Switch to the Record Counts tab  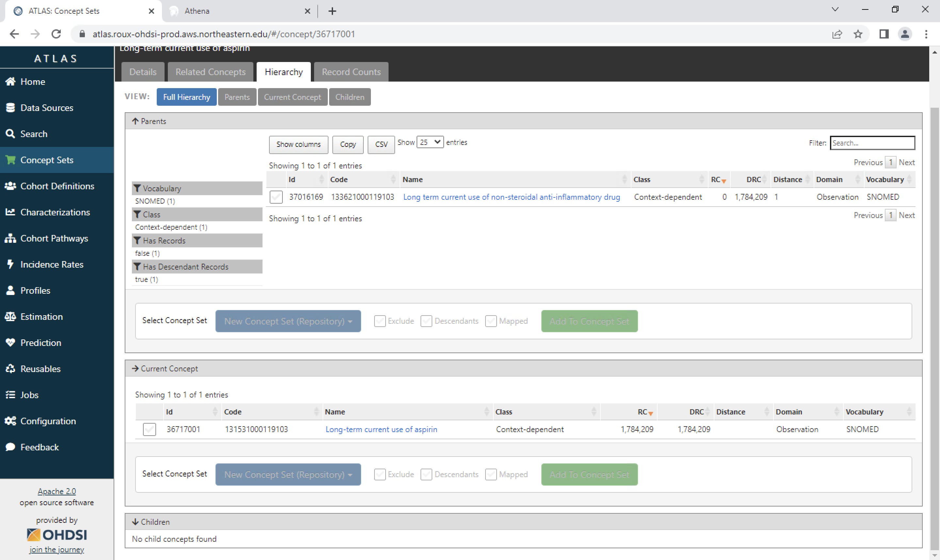click(351, 72)
